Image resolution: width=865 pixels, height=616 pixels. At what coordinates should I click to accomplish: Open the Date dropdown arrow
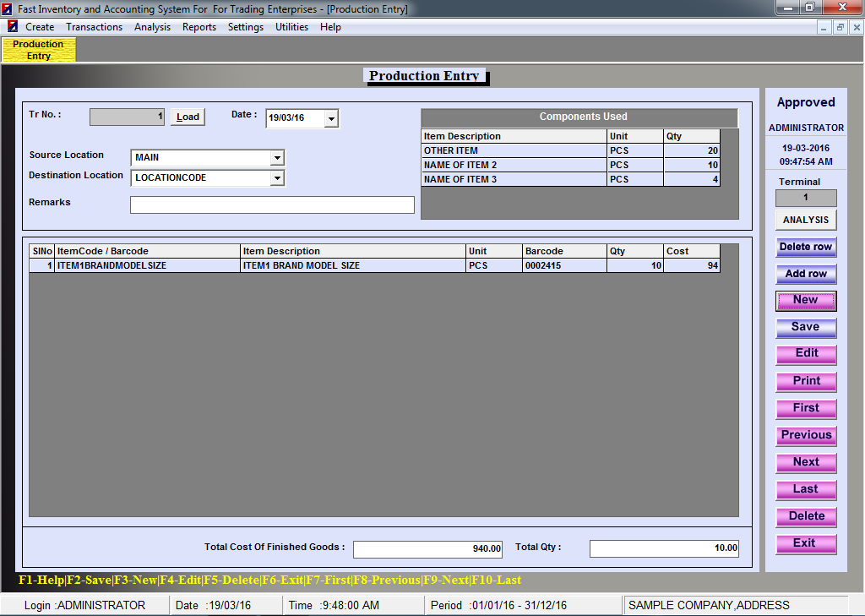point(331,118)
